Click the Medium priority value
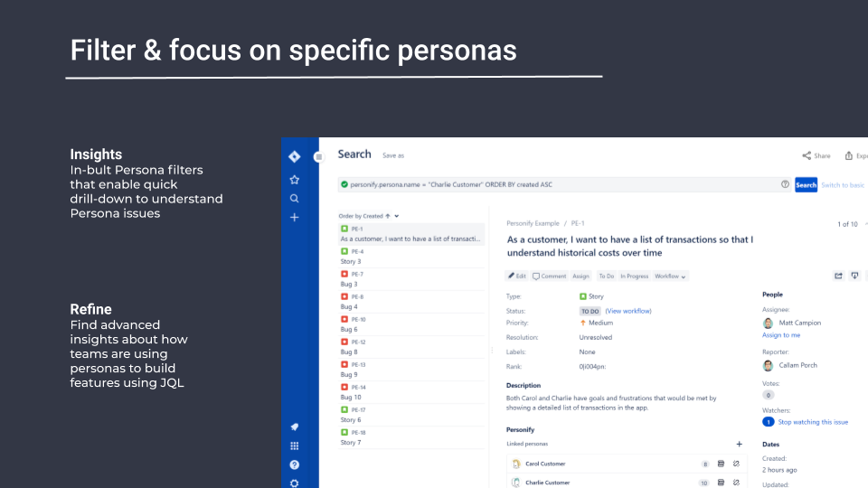868x488 pixels. click(x=600, y=324)
